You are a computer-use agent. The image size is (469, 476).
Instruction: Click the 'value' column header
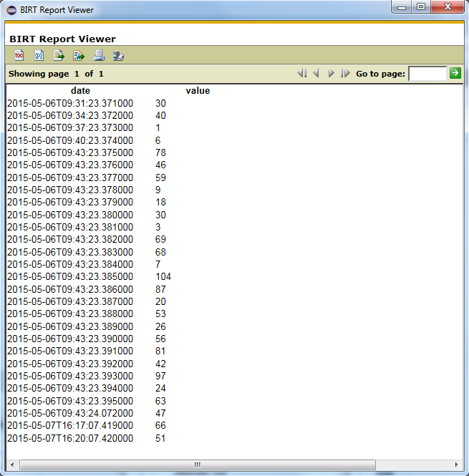coord(198,90)
